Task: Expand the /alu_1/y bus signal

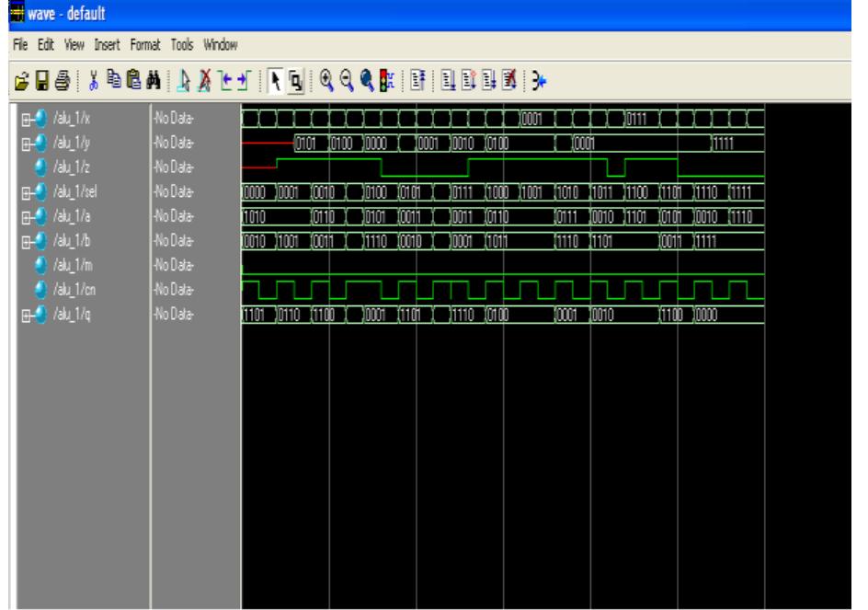Action: (26, 144)
